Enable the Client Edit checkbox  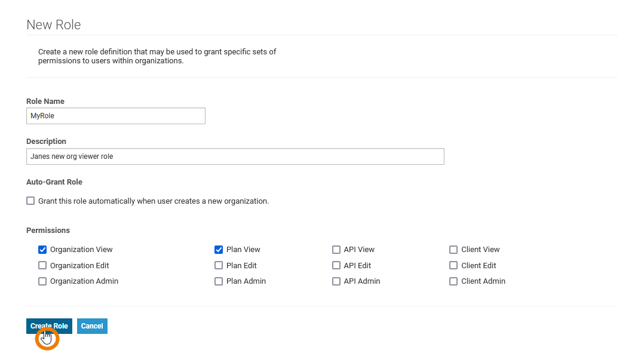454,266
